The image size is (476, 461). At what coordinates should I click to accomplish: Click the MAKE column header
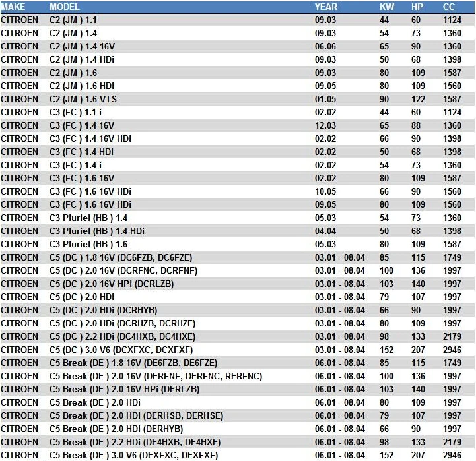pyautogui.click(x=13, y=7)
